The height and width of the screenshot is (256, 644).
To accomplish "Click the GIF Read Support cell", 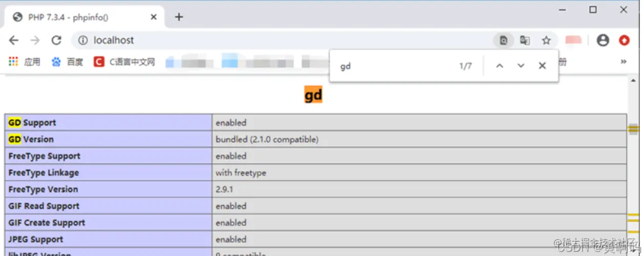I will click(109, 206).
